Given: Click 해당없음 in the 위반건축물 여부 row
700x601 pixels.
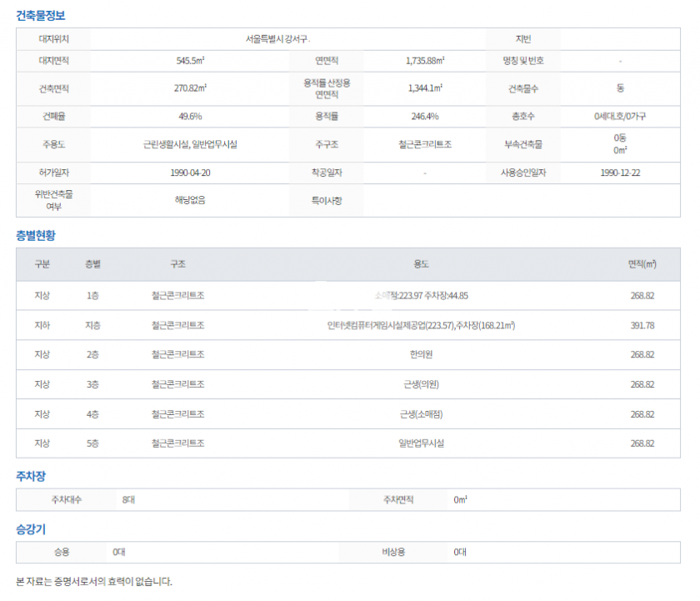Looking at the screenshot, I should tap(191, 200).
